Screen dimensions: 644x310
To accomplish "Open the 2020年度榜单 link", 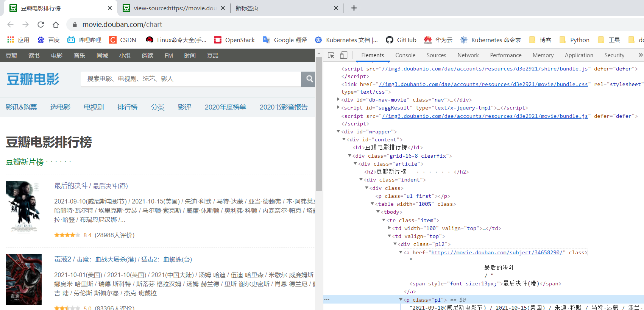I will pos(225,107).
